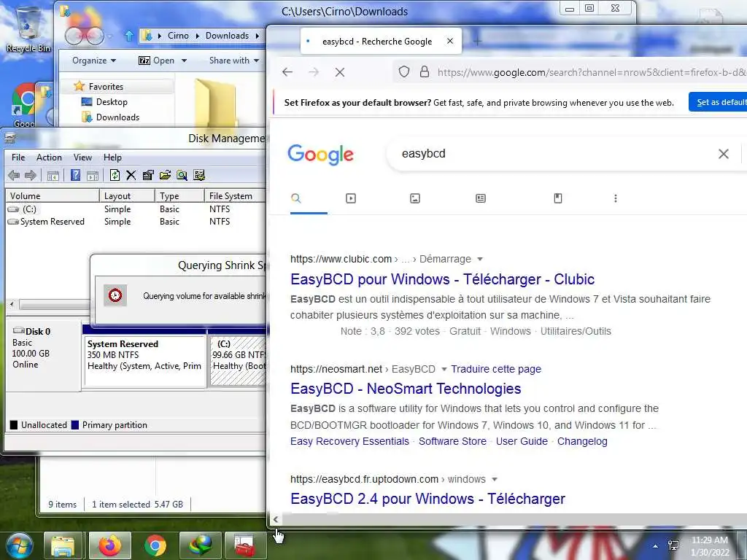Open Action menu in Disk Management
This screenshot has width=747, height=560.
(x=49, y=157)
